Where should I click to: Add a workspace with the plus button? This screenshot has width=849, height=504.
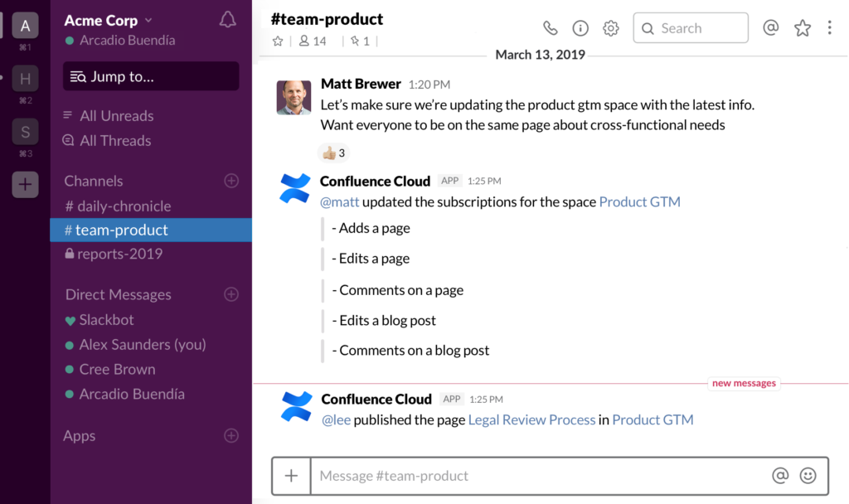(25, 185)
